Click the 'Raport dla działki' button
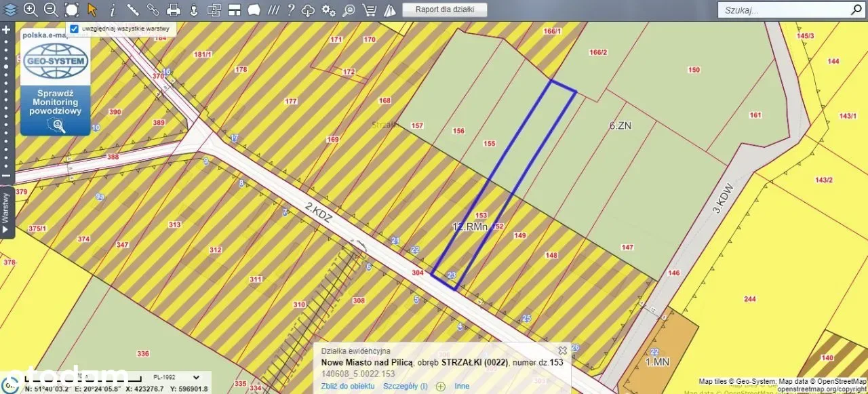 (x=444, y=9)
